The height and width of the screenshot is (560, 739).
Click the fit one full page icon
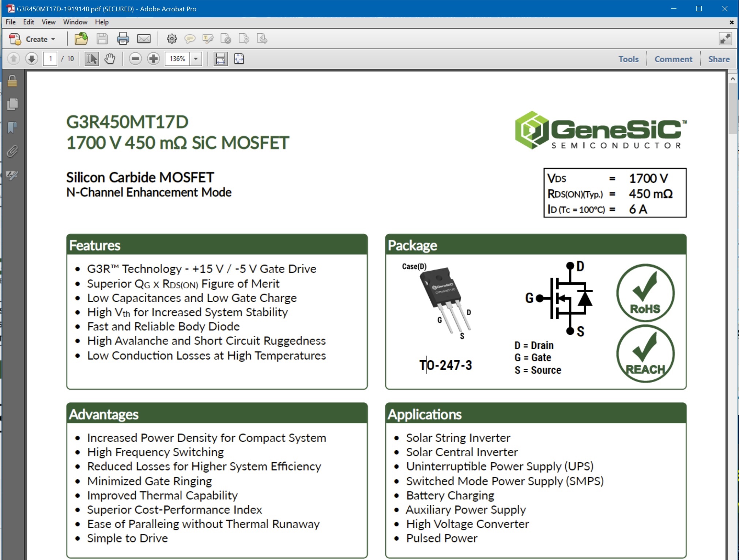(x=239, y=59)
